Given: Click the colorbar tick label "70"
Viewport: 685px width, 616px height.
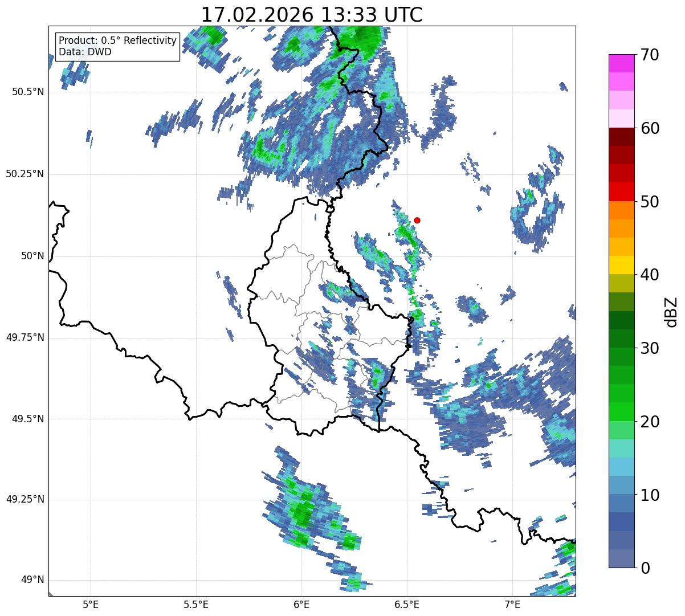Looking at the screenshot, I should click(x=650, y=55).
